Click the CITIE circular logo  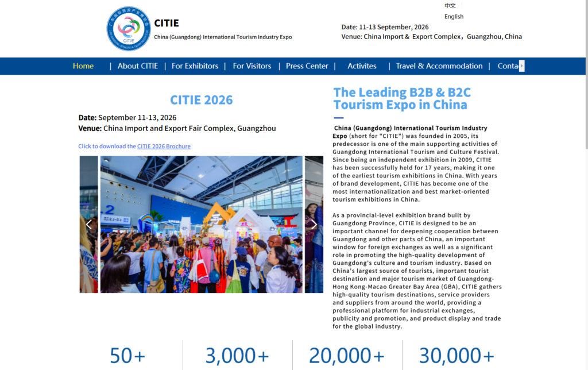[129, 29]
